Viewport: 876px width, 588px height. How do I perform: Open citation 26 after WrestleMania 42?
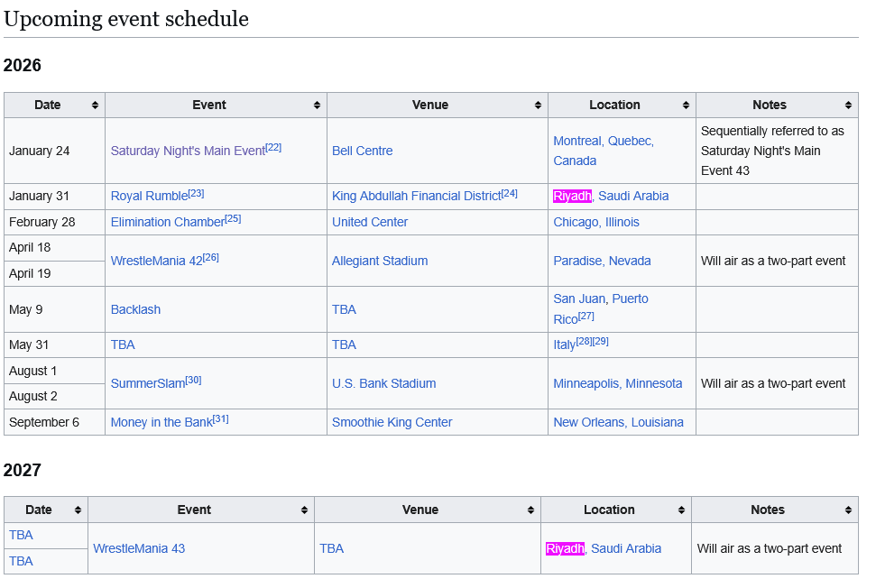[211, 257]
